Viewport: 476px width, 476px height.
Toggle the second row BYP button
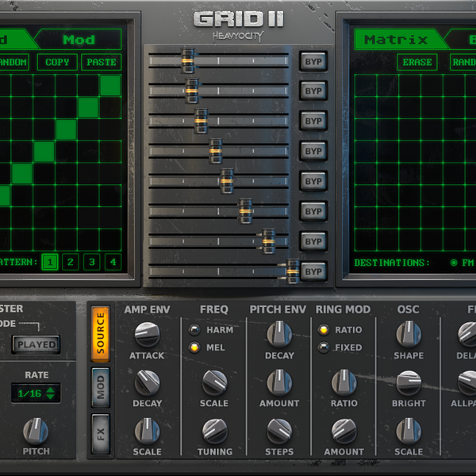[x=313, y=90]
